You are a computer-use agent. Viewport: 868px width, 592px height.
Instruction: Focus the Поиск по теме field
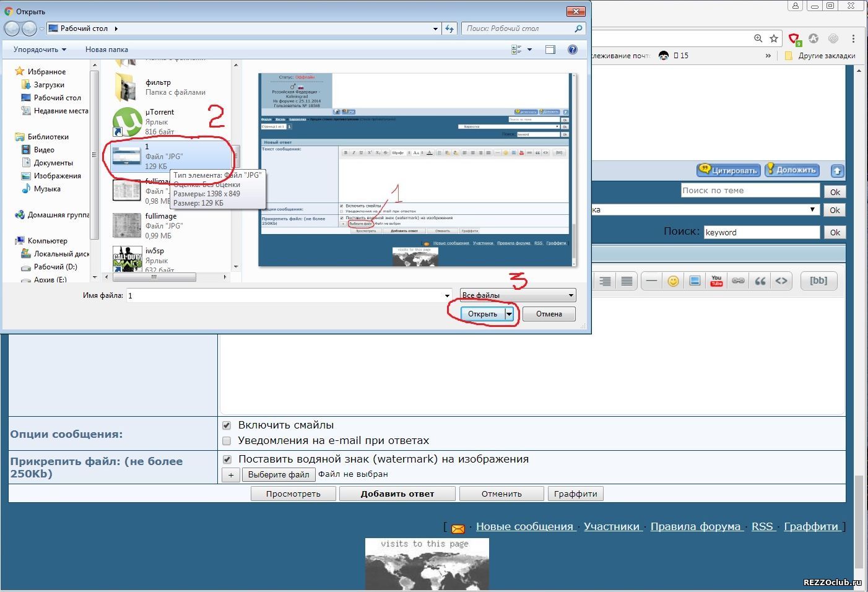pos(750,191)
